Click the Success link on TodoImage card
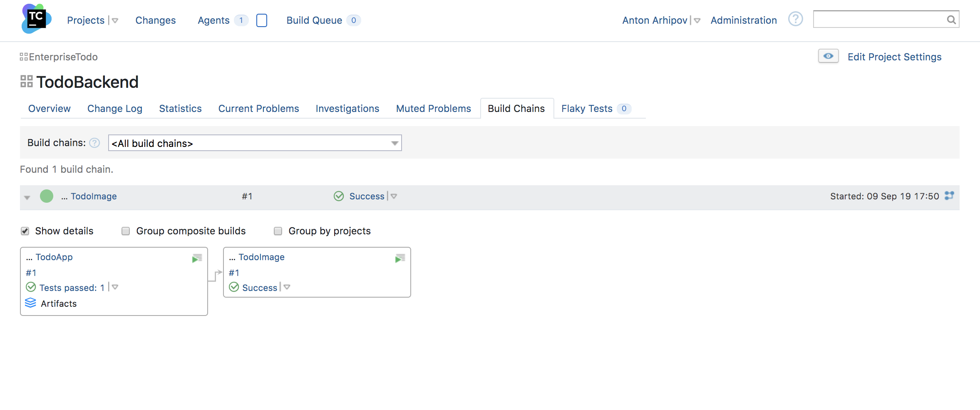 pyautogui.click(x=260, y=288)
